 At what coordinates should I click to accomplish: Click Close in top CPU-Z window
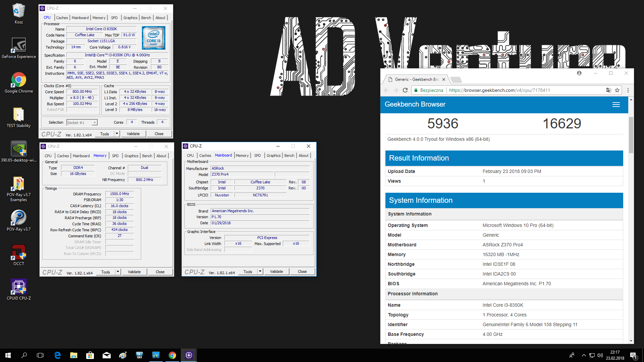[159, 134]
